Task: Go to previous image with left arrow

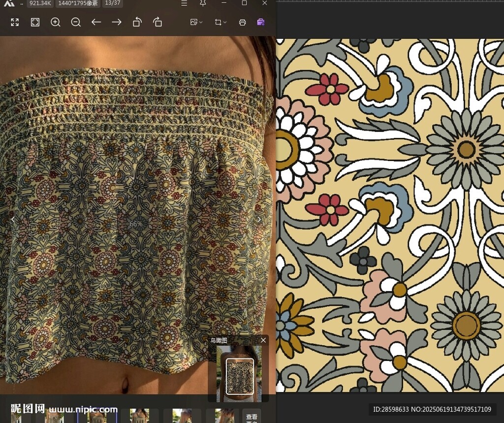Action: (96, 22)
